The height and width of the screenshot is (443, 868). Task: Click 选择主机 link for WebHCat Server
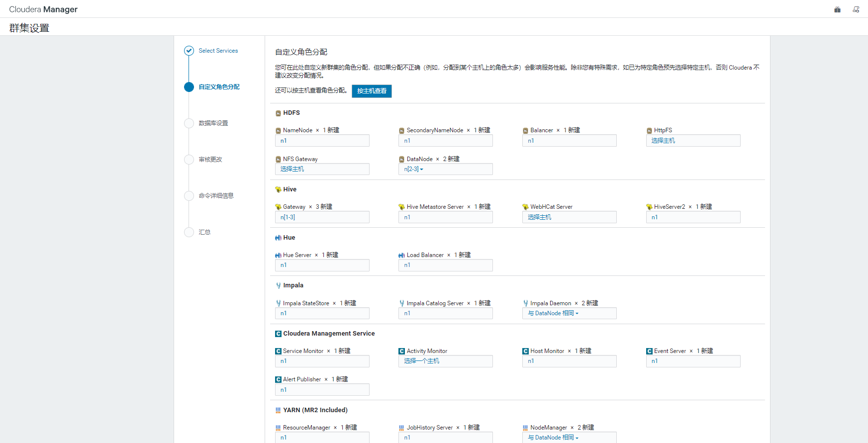[539, 217]
